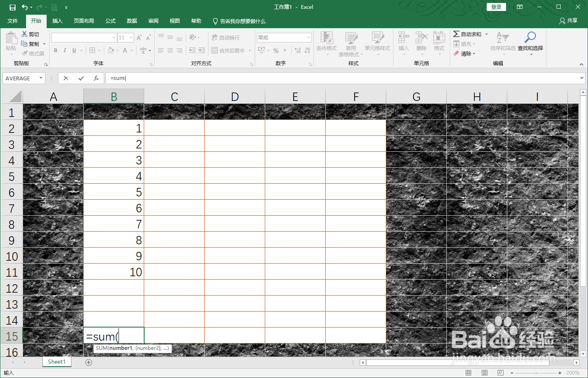
Task: Click the Increase Indent icon
Action: tap(202, 50)
